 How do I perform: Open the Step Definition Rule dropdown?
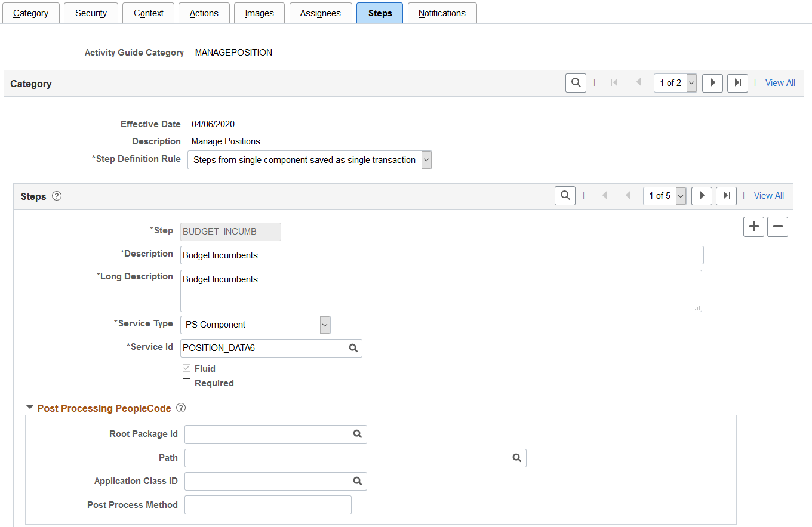click(x=309, y=160)
